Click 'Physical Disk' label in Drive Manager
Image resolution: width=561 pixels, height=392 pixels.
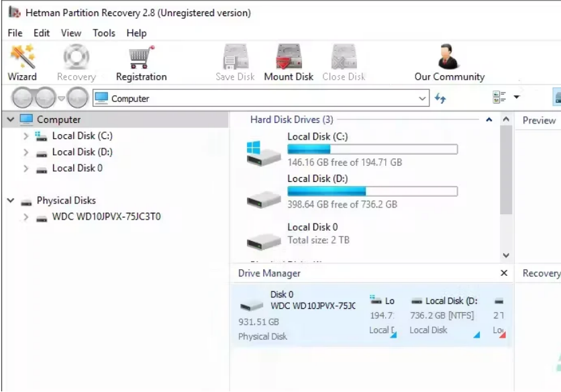[x=262, y=336]
